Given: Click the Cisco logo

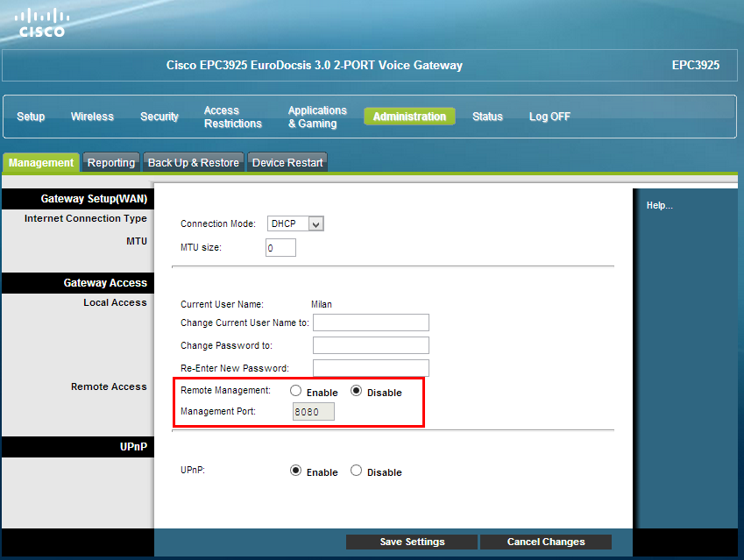Looking at the screenshot, I should coord(42,24).
